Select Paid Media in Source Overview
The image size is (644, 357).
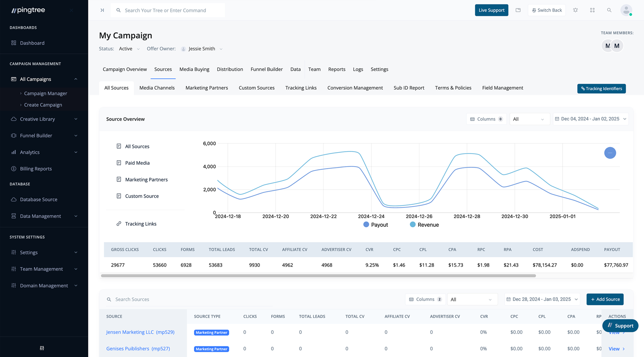click(x=137, y=163)
